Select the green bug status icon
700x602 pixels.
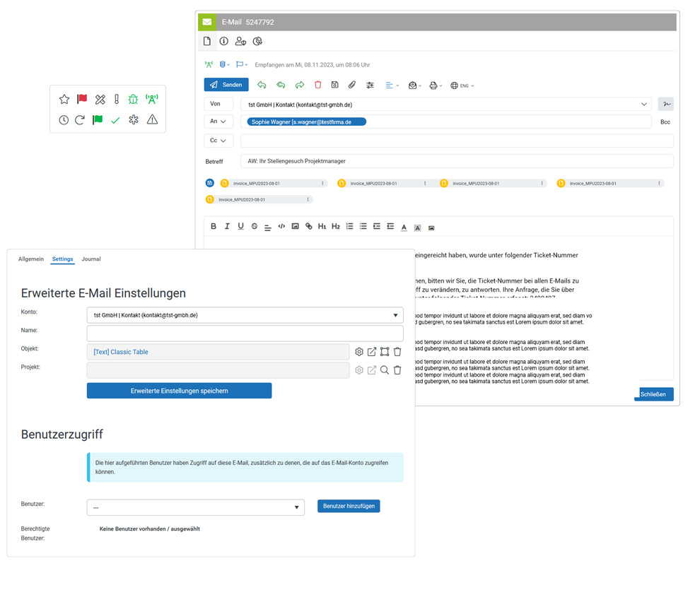pyautogui.click(x=133, y=100)
